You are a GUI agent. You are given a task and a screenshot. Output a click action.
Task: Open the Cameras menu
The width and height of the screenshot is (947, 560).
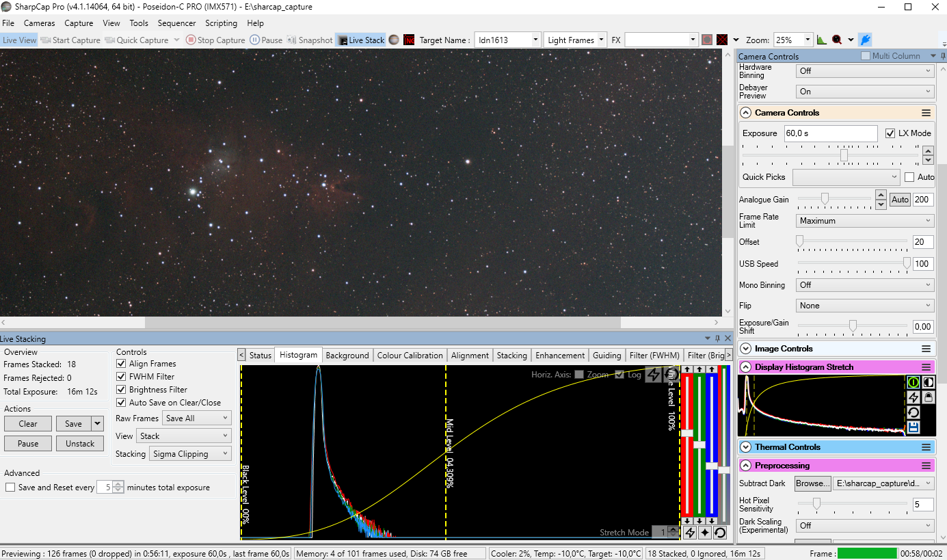[x=39, y=23]
